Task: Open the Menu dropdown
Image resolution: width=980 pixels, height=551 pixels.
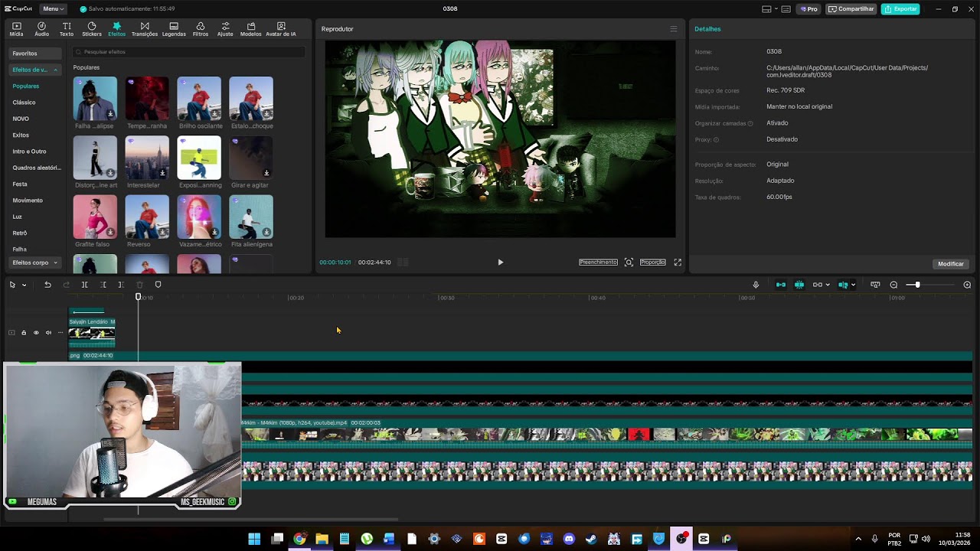Action: (52, 8)
